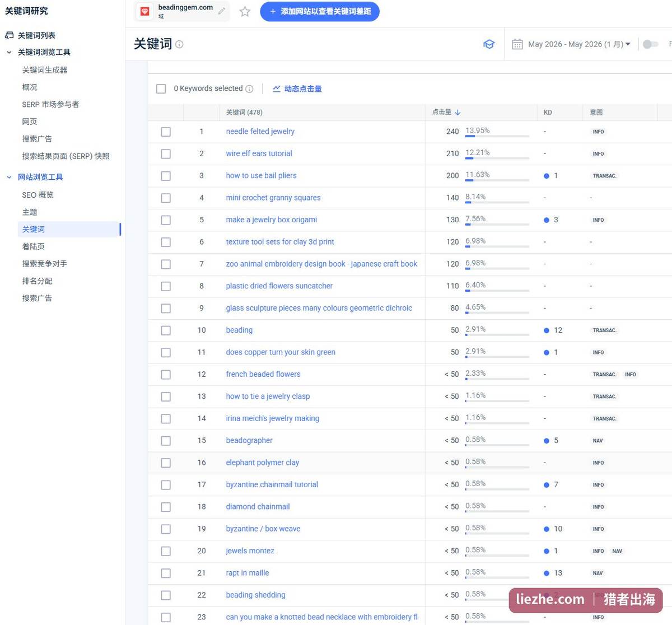672x625 pixels.
Task: Click the 关键词列表 icon in sidebar
Action: 9,35
